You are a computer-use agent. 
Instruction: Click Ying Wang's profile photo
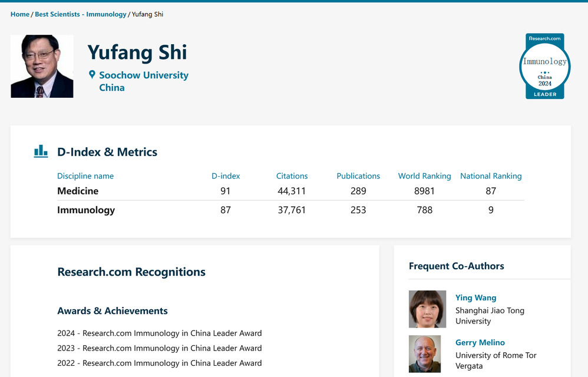pyautogui.click(x=427, y=309)
